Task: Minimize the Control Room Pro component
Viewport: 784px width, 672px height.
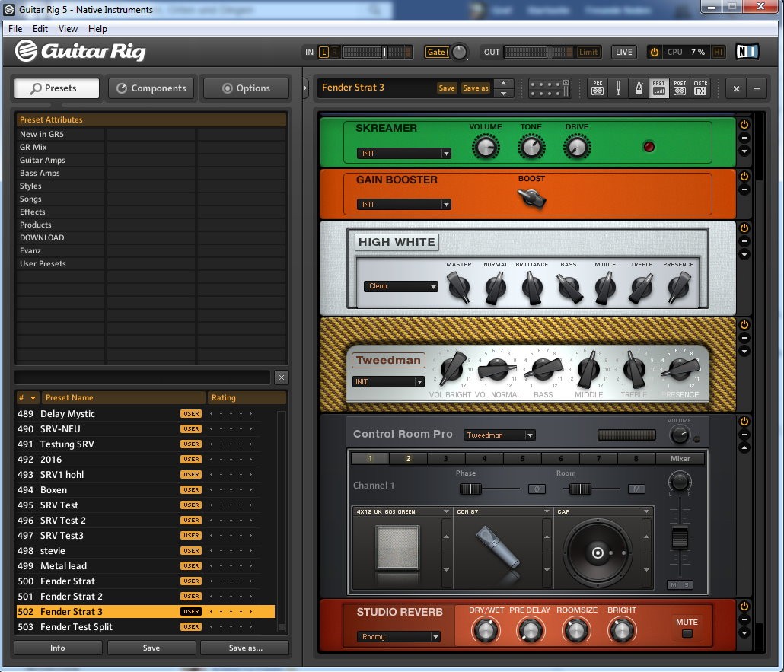Action: click(x=744, y=435)
